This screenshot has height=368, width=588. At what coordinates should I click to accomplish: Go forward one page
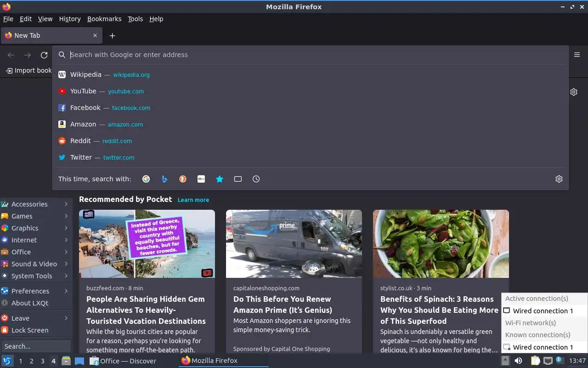click(28, 55)
